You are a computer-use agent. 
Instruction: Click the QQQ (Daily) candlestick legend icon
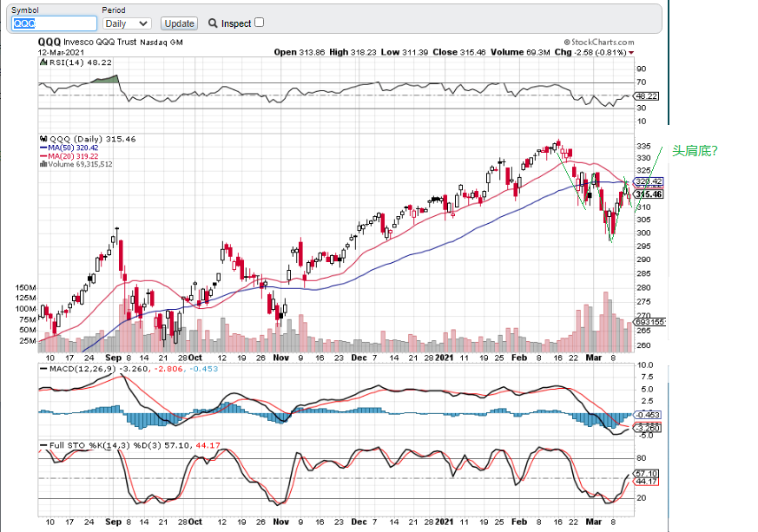coord(44,139)
